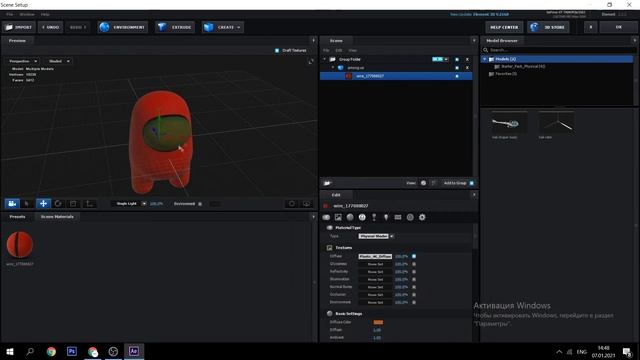Open the ENVIRONMENT button
Viewport: 640px width, 360px height.
(123, 27)
